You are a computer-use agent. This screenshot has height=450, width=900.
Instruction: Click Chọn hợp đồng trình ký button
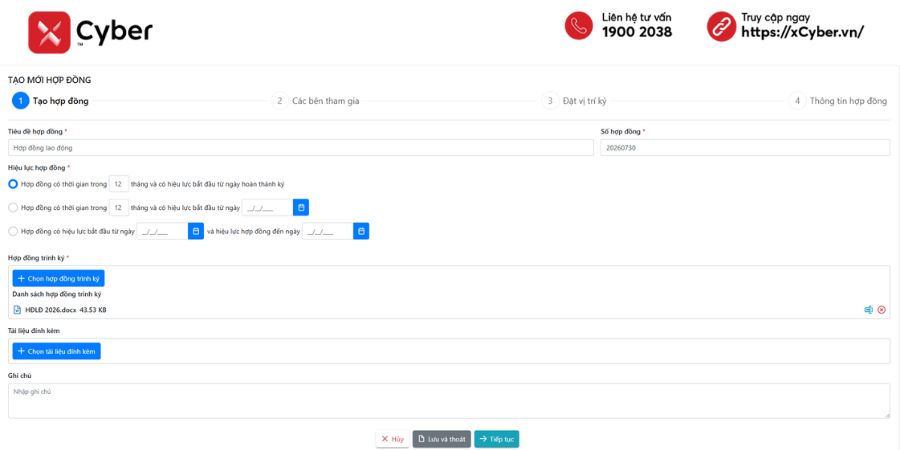pyautogui.click(x=59, y=278)
